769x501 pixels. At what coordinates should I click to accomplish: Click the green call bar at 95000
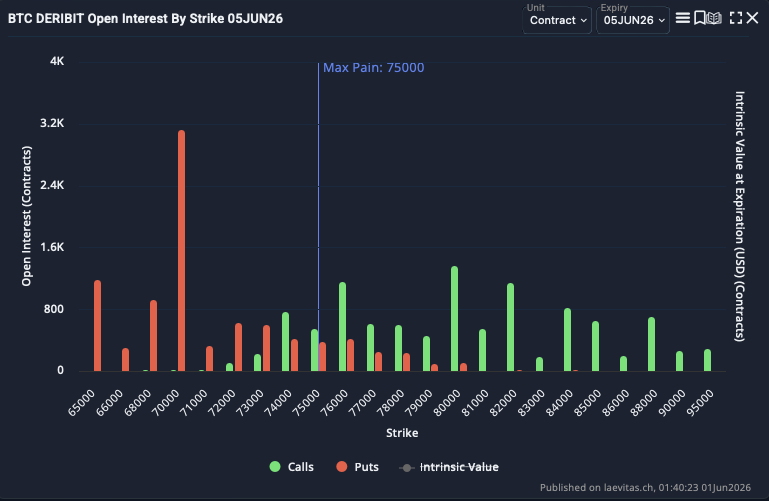point(707,360)
